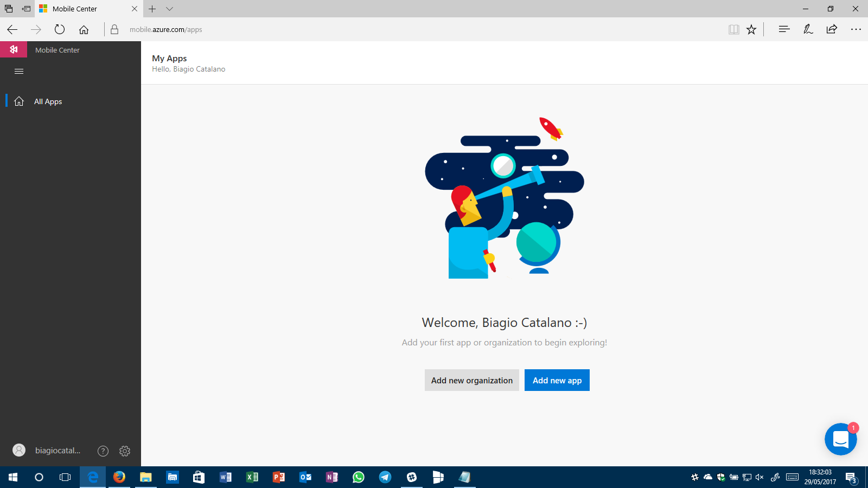
Task: Open a new tab with the plus button
Action: tap(152, 9)
